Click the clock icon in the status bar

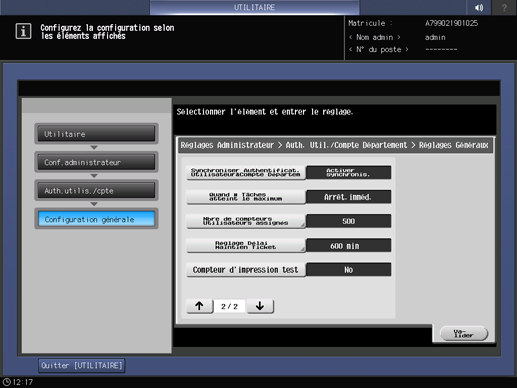(7, 382)
